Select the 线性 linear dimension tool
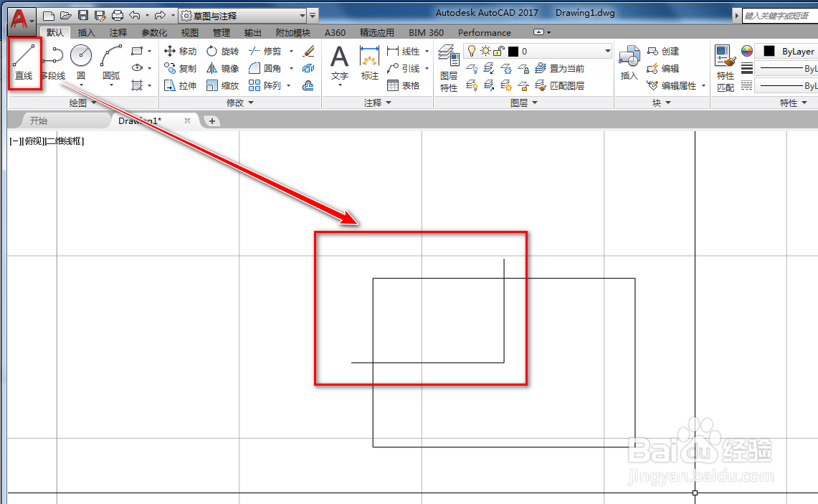Image resolution: width=818 pixels, height=504 pixels. [x=404, y=51]
